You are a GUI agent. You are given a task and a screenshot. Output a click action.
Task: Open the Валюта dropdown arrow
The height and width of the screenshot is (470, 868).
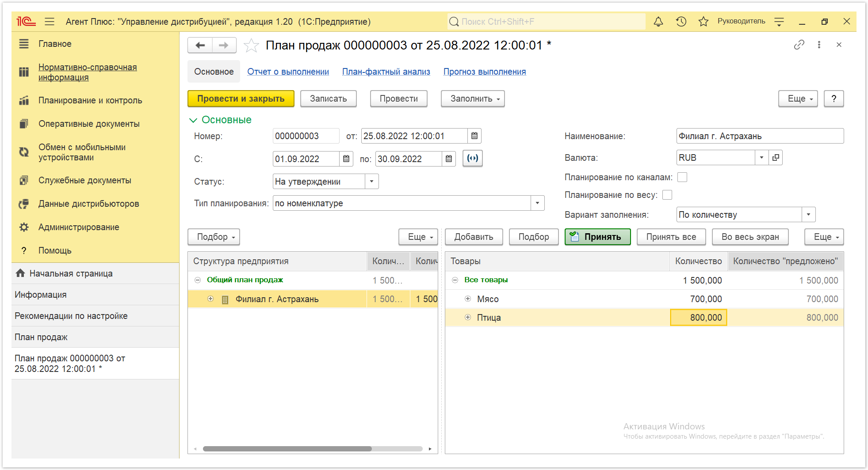[x=761, y=158]
